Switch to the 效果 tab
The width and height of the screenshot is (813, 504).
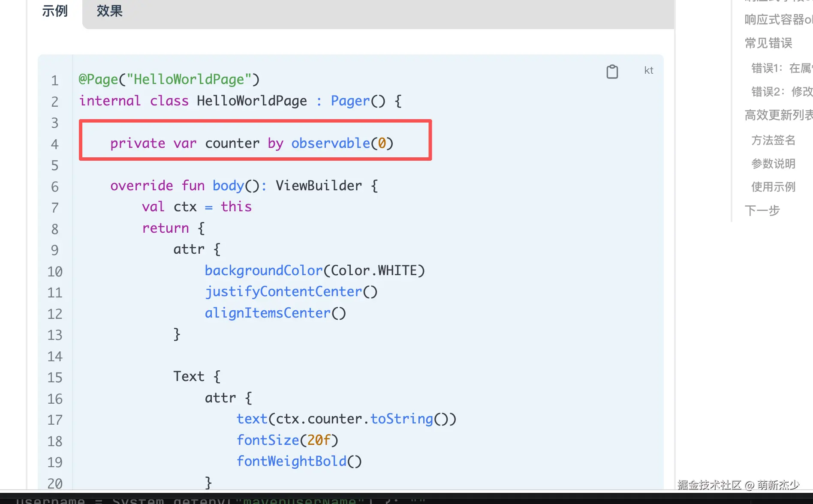pyautogui.click(x=109, y=11)
